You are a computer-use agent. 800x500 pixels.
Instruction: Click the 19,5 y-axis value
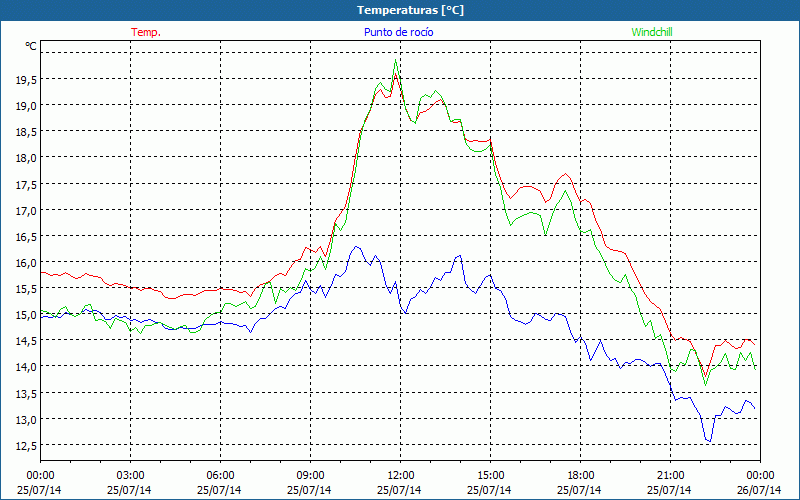(x=27, y=79)
